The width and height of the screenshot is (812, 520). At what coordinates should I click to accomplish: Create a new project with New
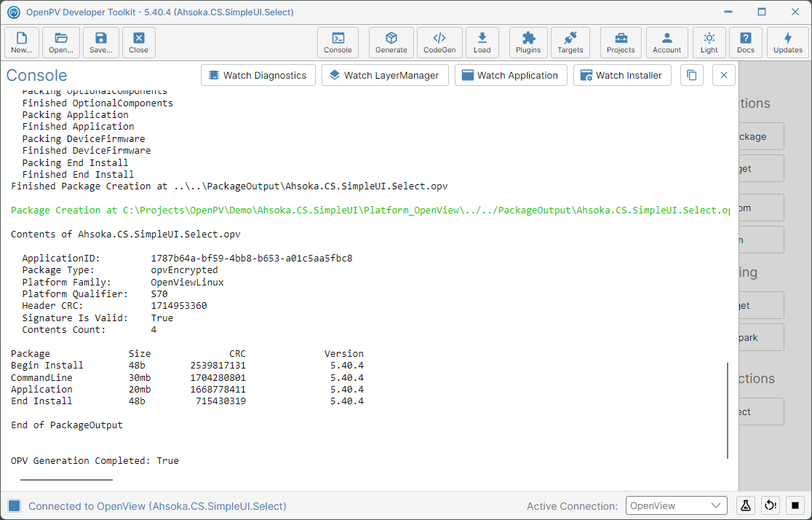tap(22, 42)
